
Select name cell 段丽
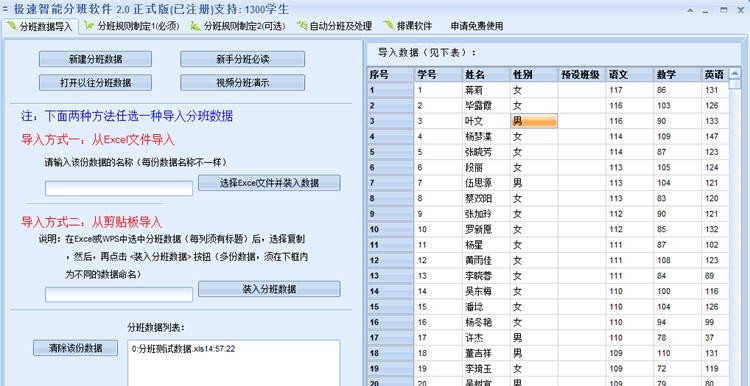[486, 167]
